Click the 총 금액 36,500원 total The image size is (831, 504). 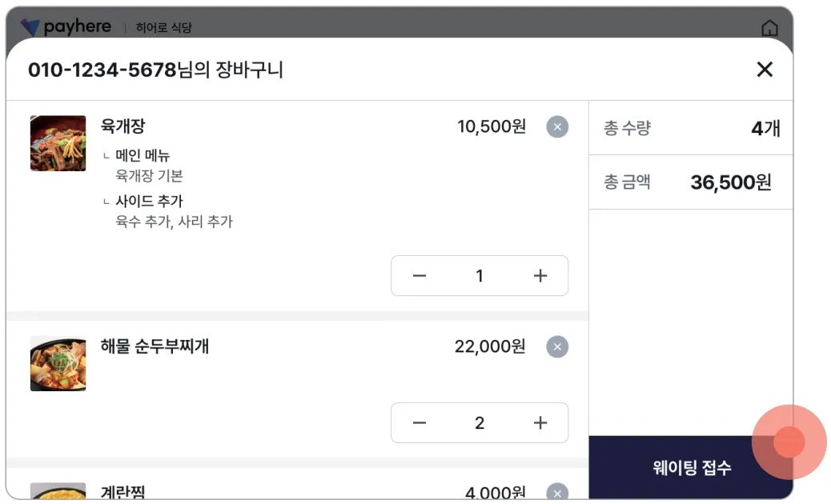click(730, 182)
